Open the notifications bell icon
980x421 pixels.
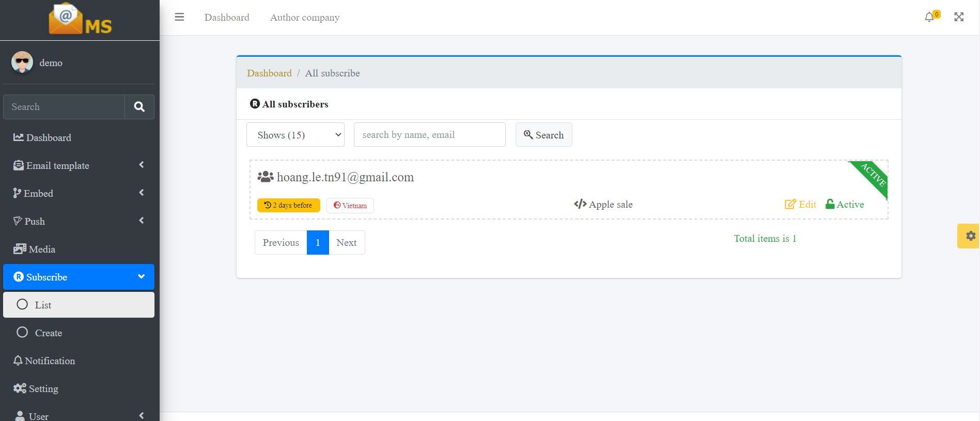point(929,17)
